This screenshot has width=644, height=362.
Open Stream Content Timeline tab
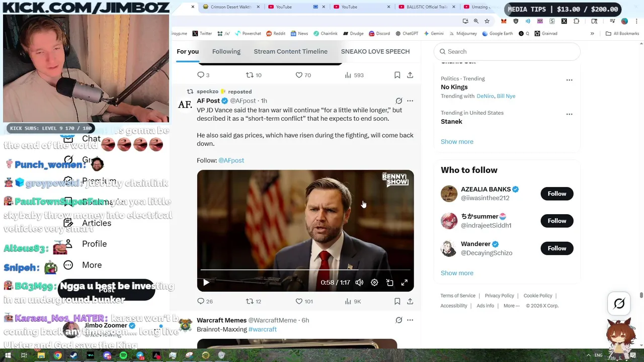pyautogui.click(x=291, y=51)
